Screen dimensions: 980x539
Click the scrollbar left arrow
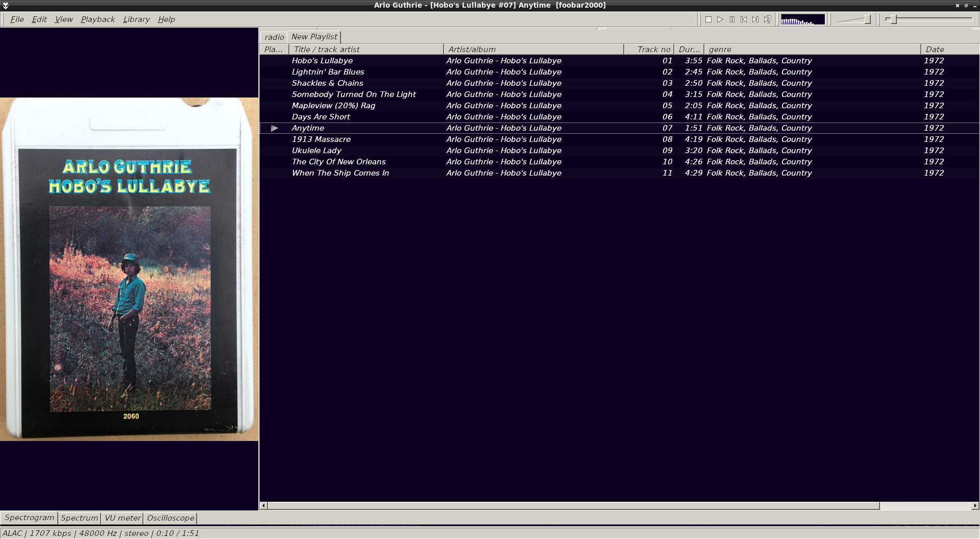(x=264, y=506)
